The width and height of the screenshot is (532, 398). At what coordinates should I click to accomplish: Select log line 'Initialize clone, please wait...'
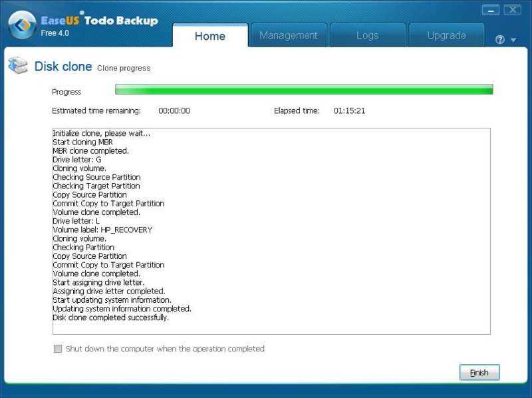(x=102, y=133)
